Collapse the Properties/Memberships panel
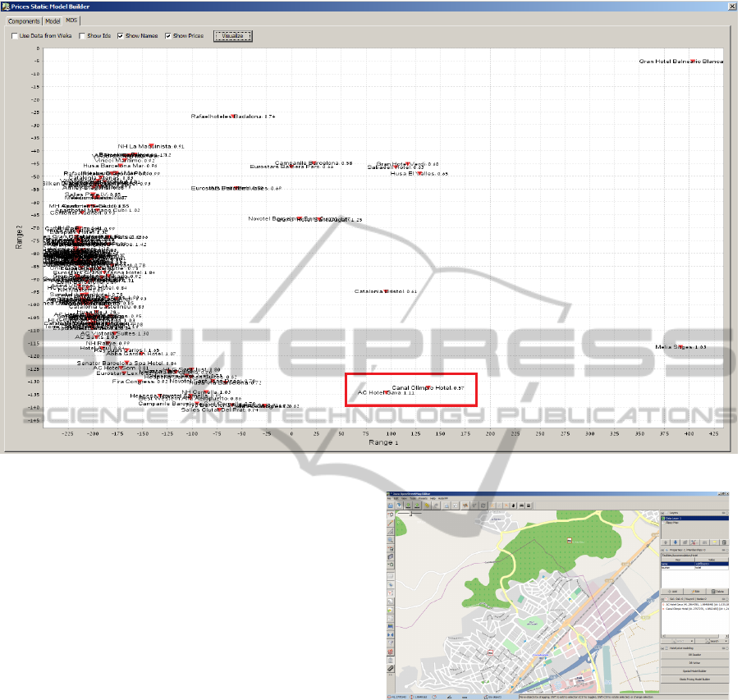This screenshot has height=700, width=751. (x=664, y=550)
